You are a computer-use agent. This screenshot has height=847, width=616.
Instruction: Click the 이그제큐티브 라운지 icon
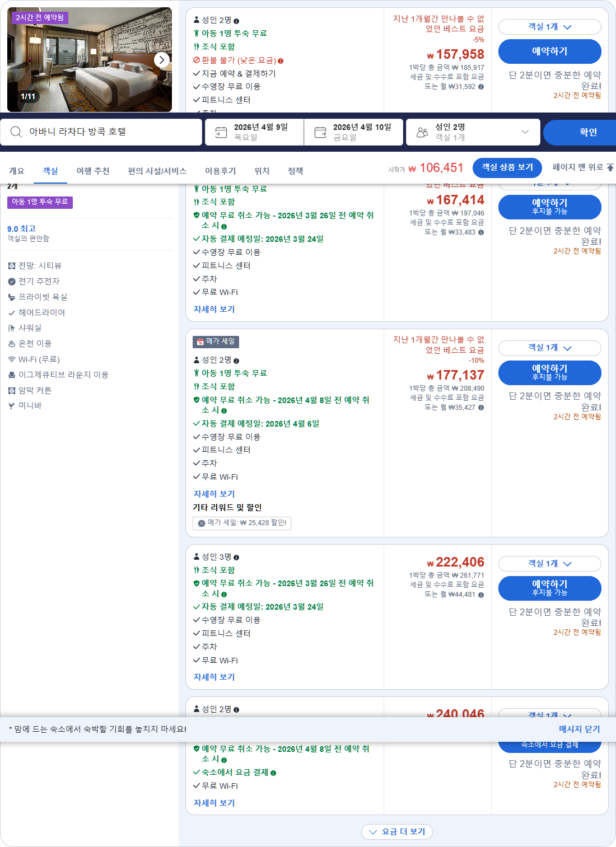click(12, 375)
